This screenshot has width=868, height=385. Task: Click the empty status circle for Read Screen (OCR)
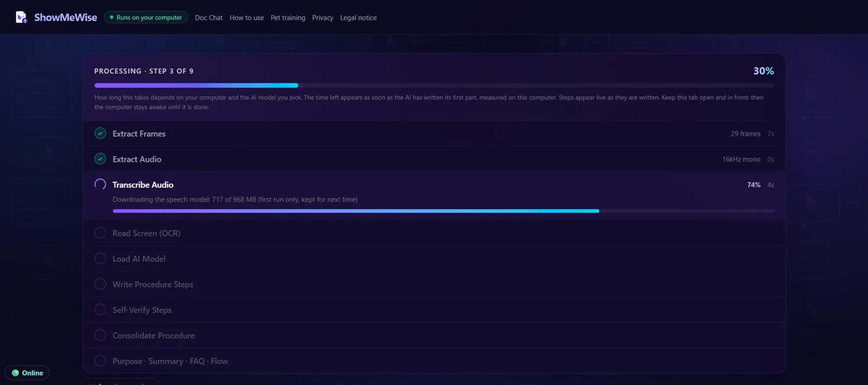point(100,233)
